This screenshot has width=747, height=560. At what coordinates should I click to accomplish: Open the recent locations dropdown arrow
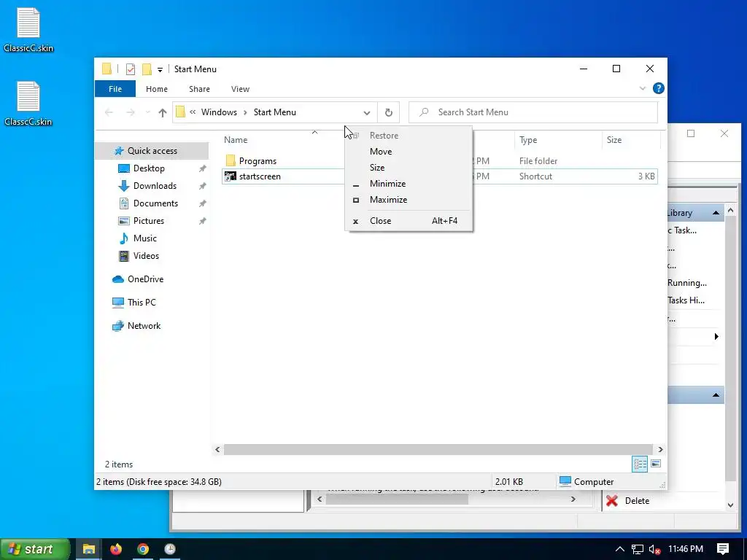[147, 112]
